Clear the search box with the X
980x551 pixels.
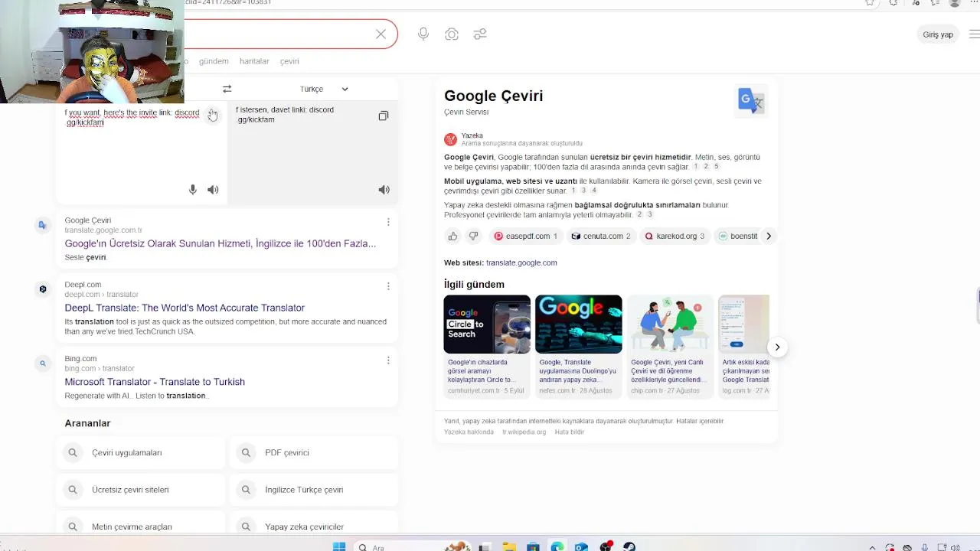tap(381, 34)
